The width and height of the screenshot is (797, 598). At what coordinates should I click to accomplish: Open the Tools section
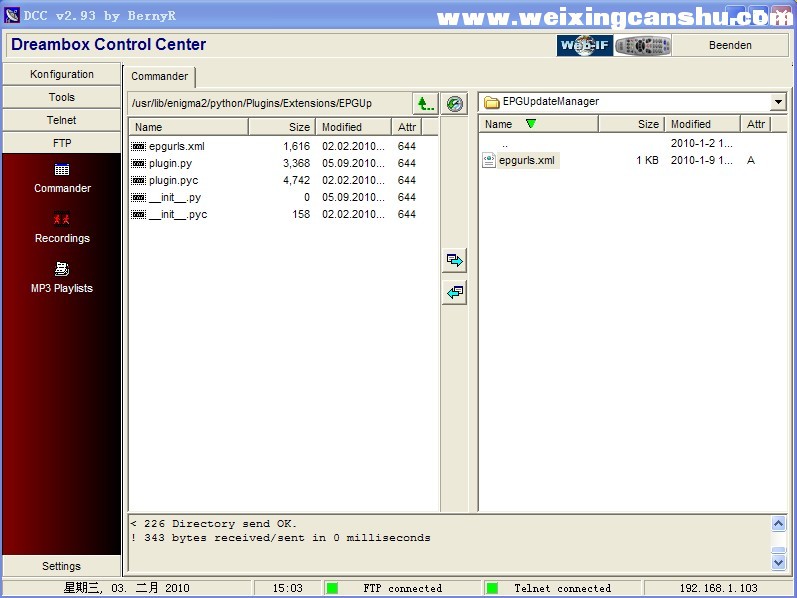[62, 97]
